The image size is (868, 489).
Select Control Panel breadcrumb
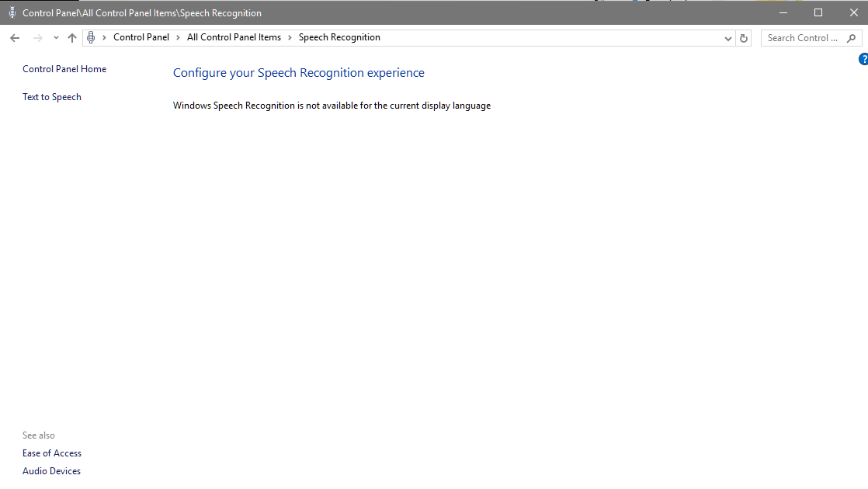point(141,37)
